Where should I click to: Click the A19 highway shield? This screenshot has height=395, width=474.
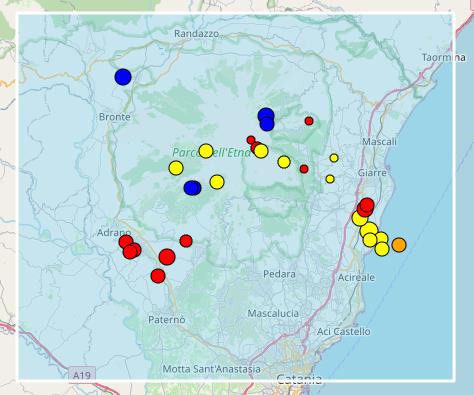pyautogui.click(x=82, y=376)
